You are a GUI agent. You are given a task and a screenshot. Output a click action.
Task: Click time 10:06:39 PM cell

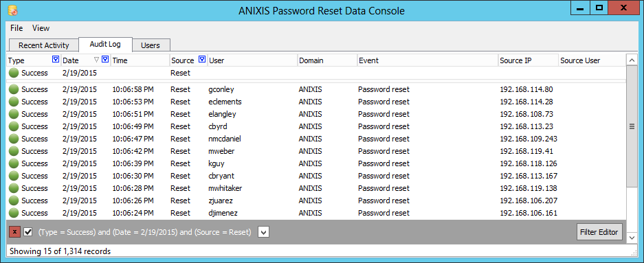coord(133,163)
